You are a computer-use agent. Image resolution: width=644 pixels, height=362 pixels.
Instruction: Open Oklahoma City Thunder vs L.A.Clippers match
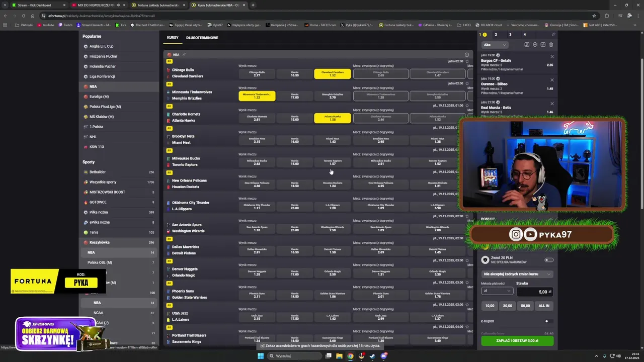[191, 206]
